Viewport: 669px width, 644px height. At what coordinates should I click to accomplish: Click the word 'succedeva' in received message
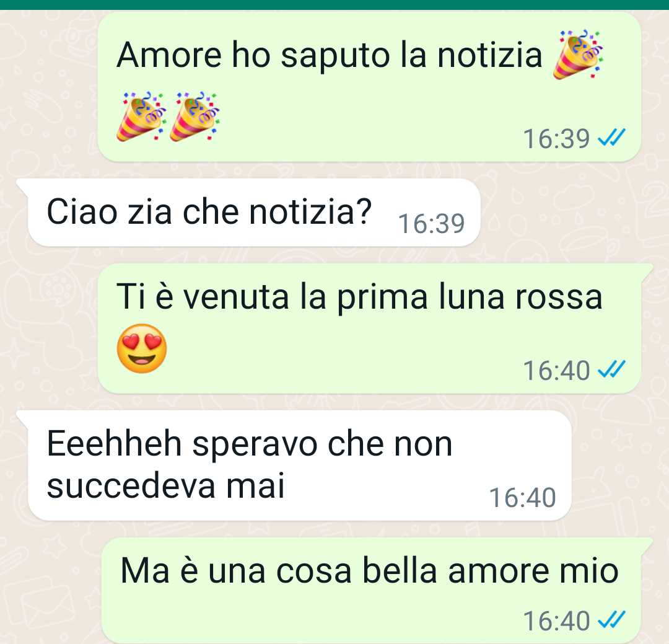131,485
